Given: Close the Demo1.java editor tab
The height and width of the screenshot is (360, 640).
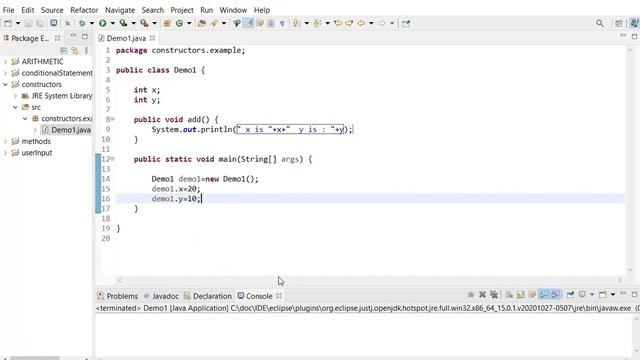Looking at the screenshot, I should point(152,38).
